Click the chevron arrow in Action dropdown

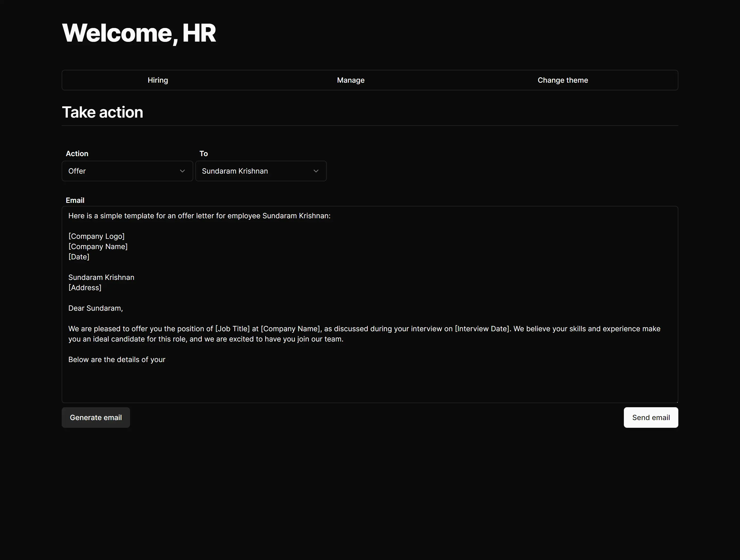coord(182,171)
